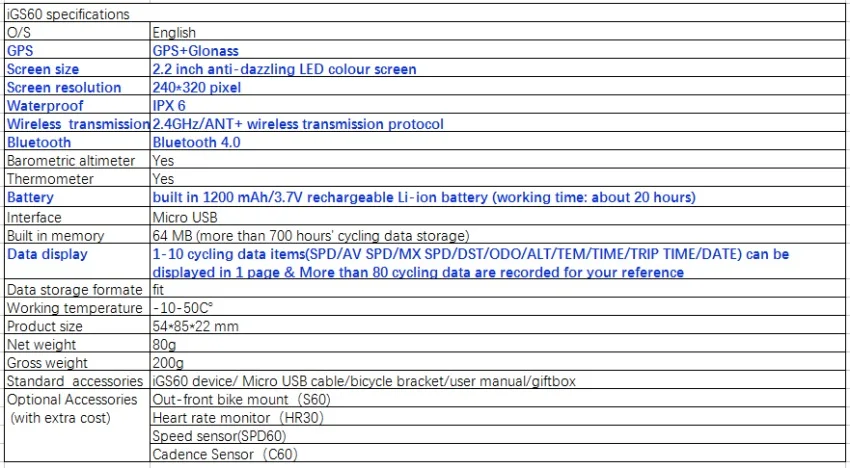Click the 'Standard accessories' label cell
The width and height of the screenshot is (850, 468).
(78, 381)
